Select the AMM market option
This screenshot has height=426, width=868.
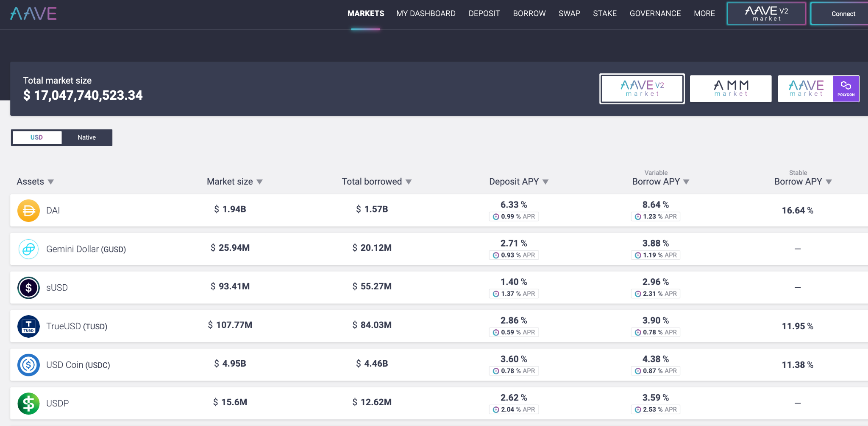731,89
